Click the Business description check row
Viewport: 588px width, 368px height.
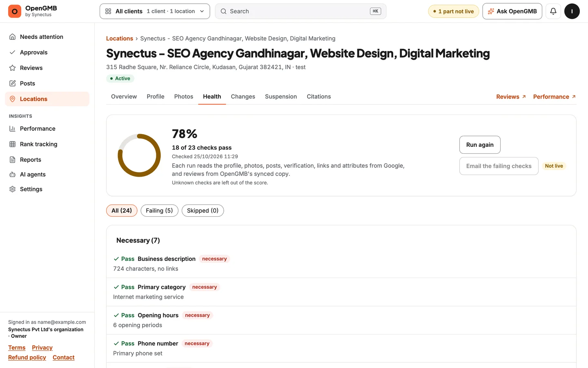(341, 264)
